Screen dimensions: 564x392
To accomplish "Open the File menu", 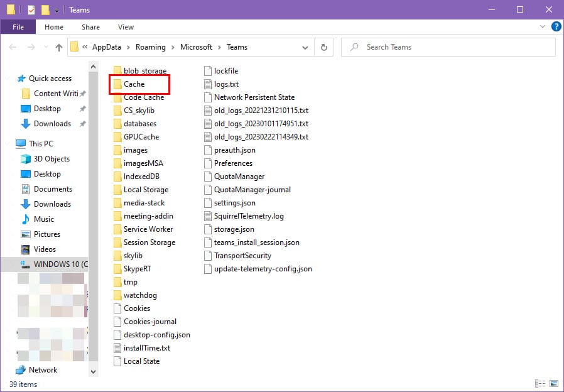I will coord(18,27).
